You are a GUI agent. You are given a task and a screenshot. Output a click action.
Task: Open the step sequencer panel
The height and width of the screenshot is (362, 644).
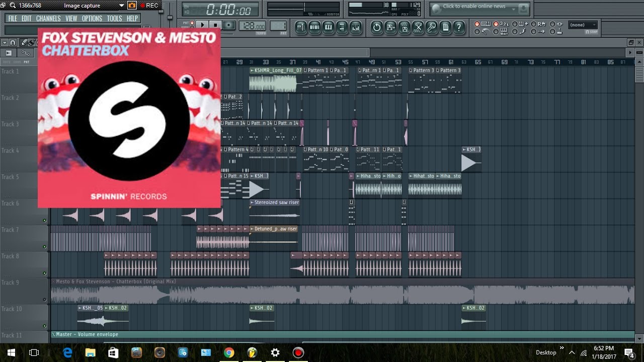(315, 27)
